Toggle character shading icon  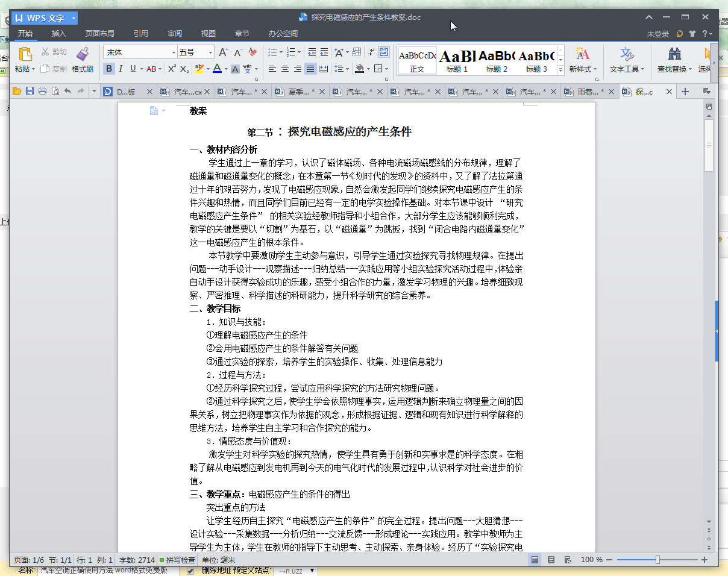point(235,69)
